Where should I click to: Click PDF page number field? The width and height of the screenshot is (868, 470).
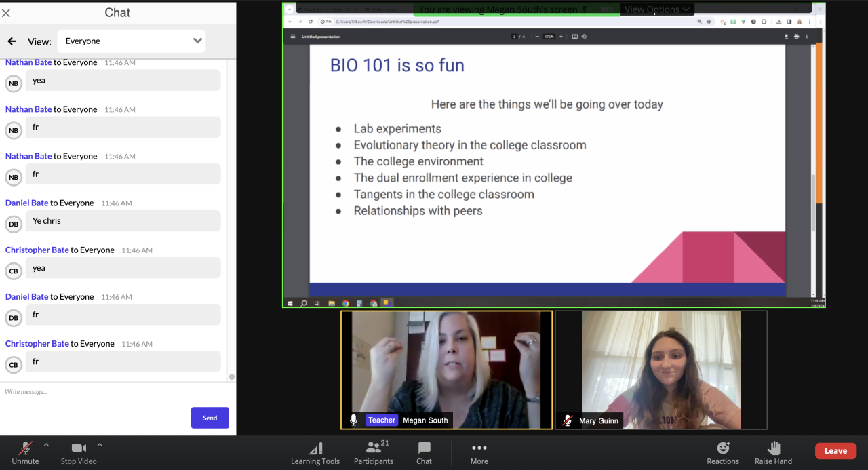coord(515,36)
